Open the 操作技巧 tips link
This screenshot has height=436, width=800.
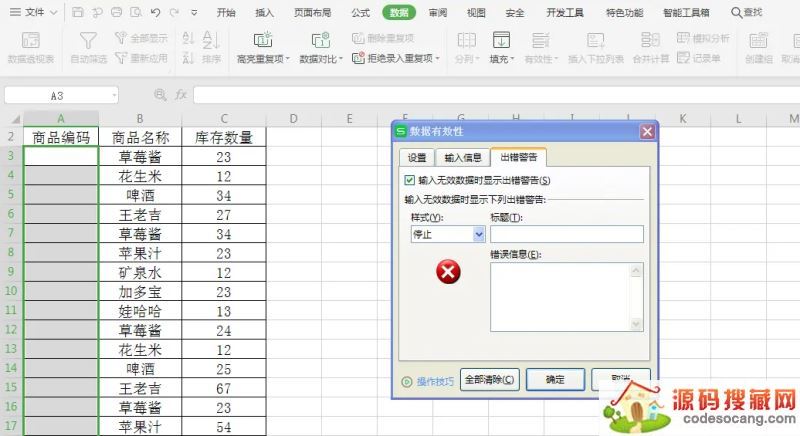(435, 381)
